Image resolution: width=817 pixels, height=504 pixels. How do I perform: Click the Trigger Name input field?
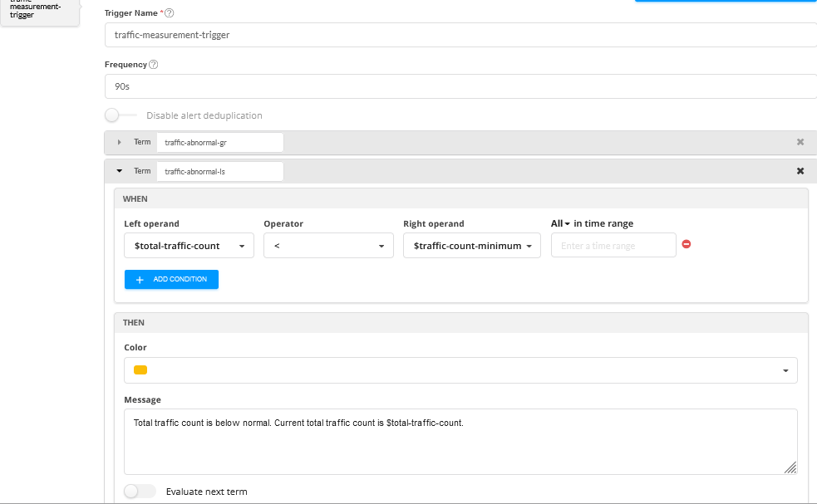point(460,35)
